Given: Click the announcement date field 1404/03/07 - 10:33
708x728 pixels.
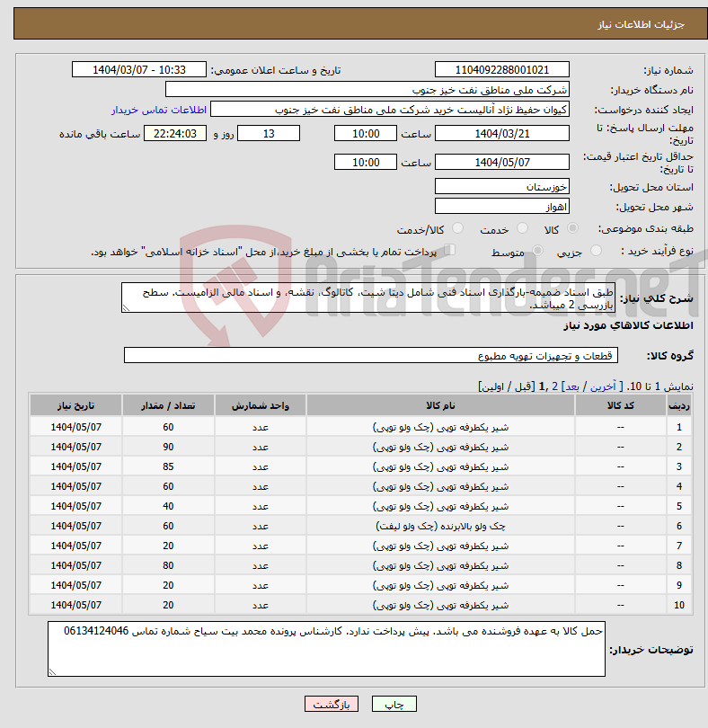Looking at the screenshot, I should pos(138,69).
